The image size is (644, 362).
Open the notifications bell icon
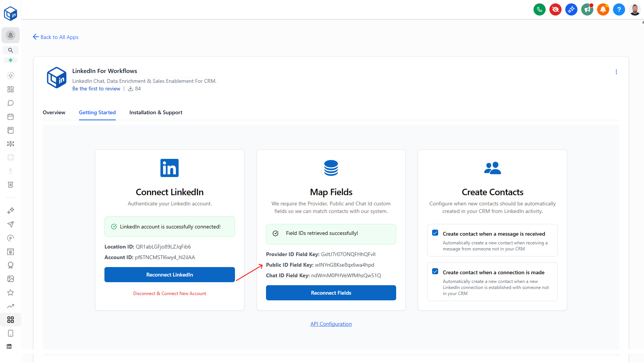click(603, 9)
